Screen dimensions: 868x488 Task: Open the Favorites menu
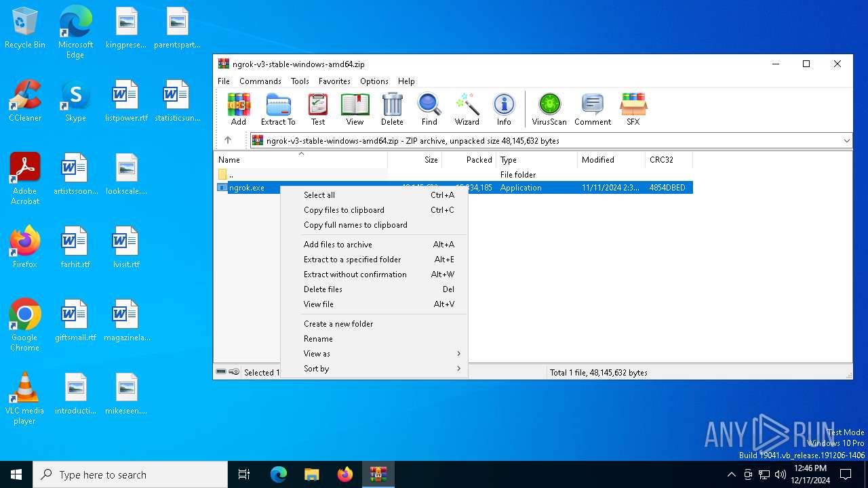[x=334, y=81]
